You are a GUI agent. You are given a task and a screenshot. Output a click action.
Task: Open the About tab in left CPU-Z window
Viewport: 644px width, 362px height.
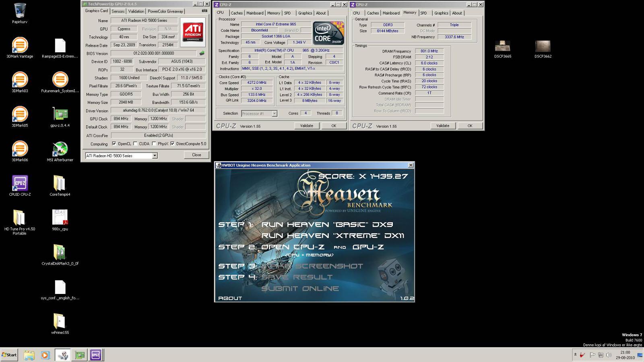(321, 13)
